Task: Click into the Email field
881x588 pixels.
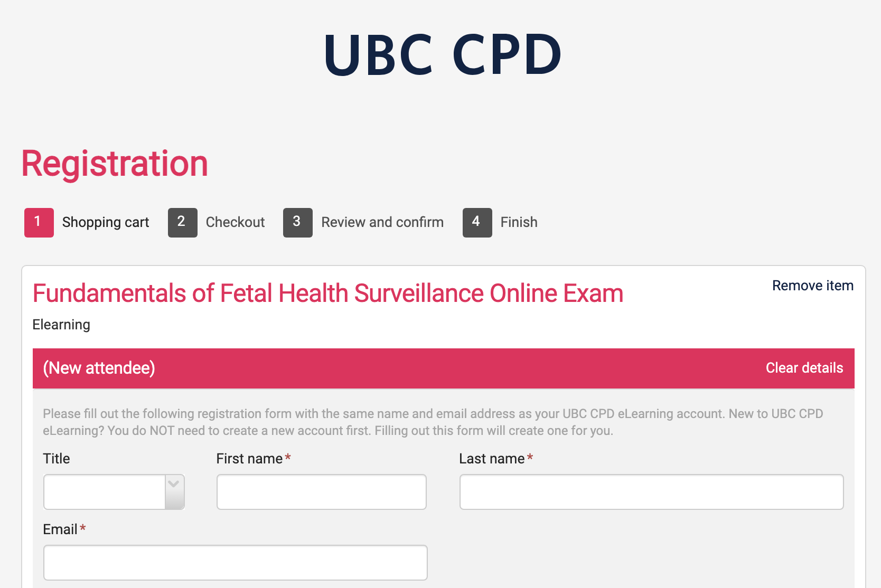Action: click(x=235, y=562)
